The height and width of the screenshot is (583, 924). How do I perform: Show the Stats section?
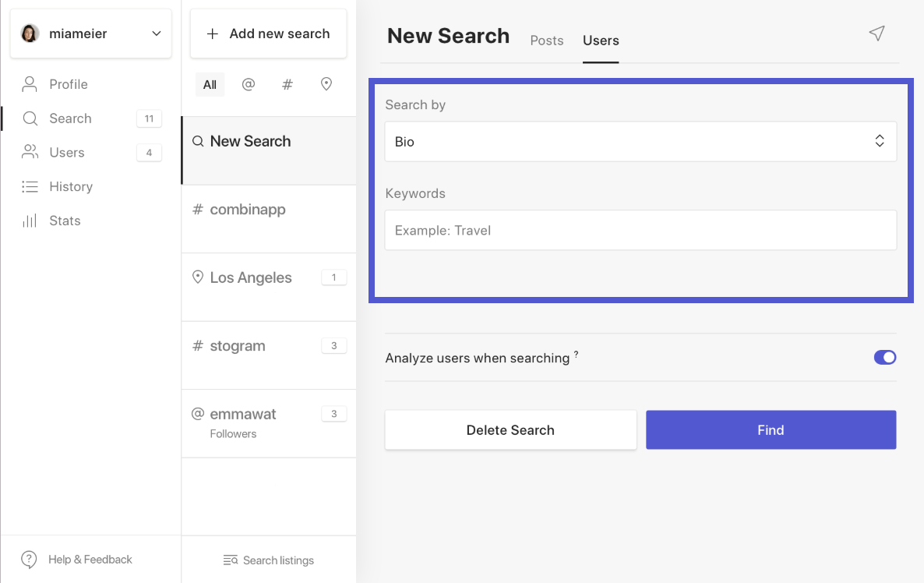tap(65, 221)
